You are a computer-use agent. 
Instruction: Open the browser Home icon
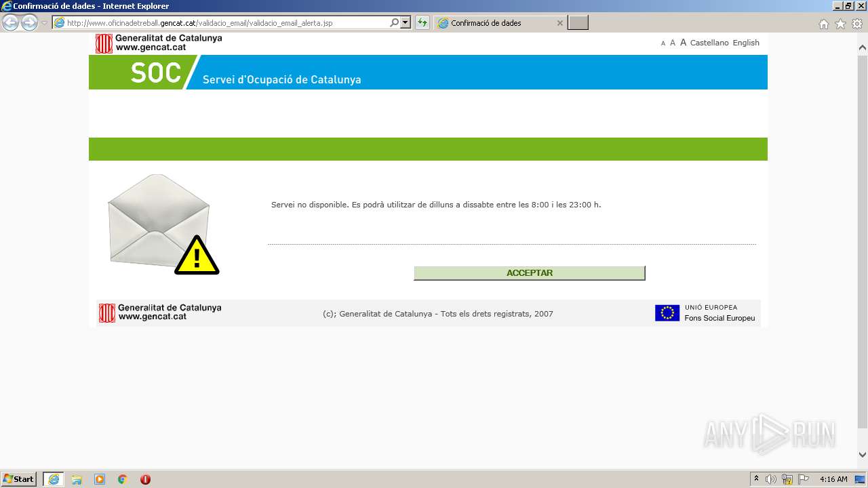click(x=823, y=24)
